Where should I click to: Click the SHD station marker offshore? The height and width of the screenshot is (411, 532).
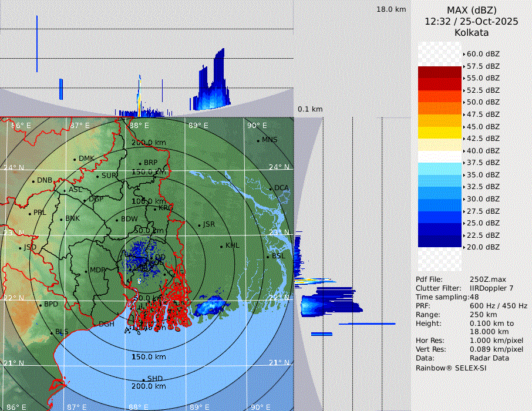143,379
